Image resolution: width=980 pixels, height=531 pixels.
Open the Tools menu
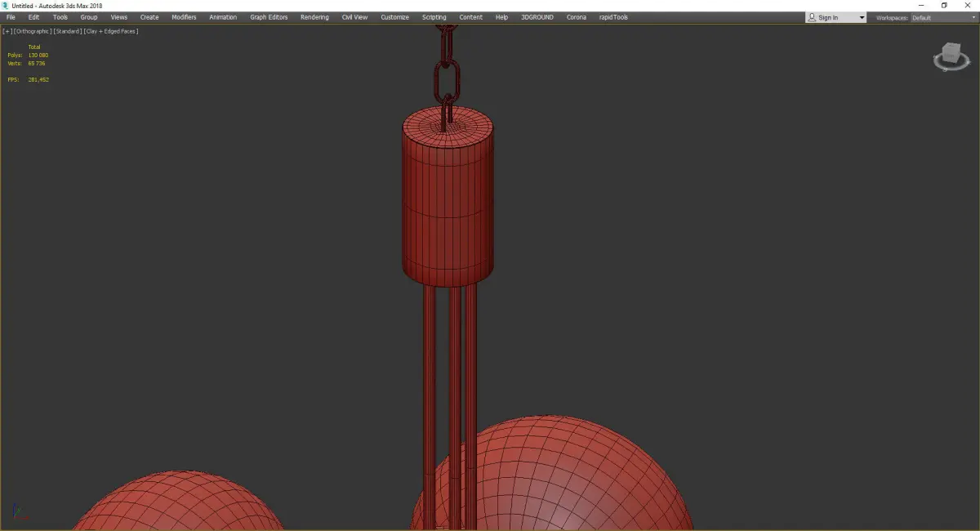click(60, 17)
